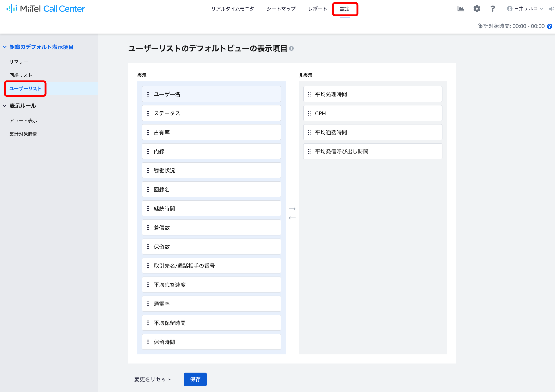The height and width of the screenshot is (392, 555).
Task: Switch to the シートマップ tab
Action: pyautogui.click(x=281, y=9)
